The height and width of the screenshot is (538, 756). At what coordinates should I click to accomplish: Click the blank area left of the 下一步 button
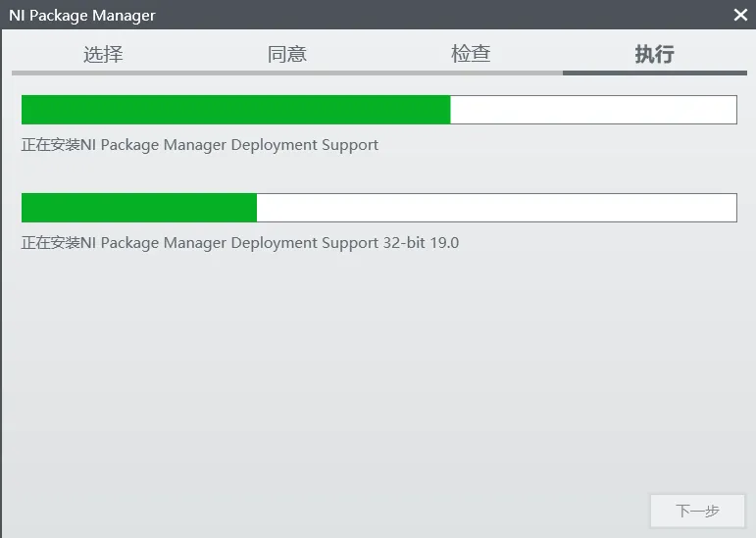pyautogui.click(x=392, y=511)
